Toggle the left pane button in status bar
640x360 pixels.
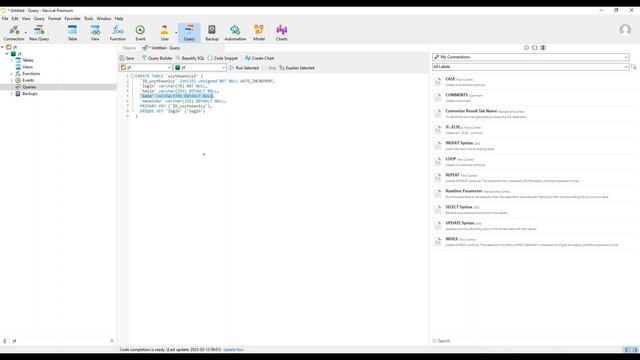627,350
